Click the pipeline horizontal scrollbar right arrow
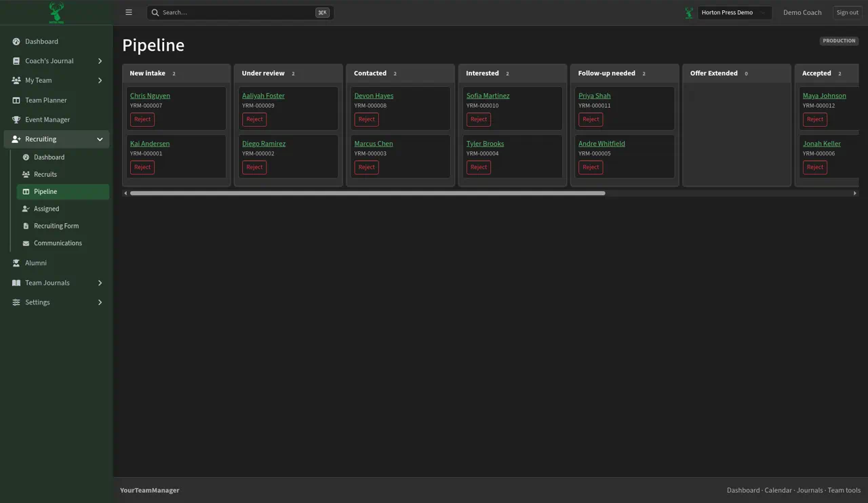868x503 pixels. click(854, 193)
